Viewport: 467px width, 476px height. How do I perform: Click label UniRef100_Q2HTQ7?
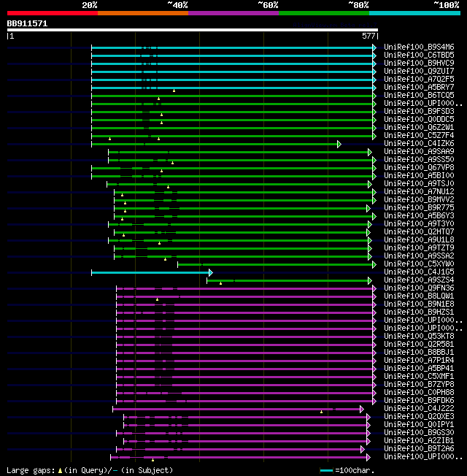pos(419,232)
